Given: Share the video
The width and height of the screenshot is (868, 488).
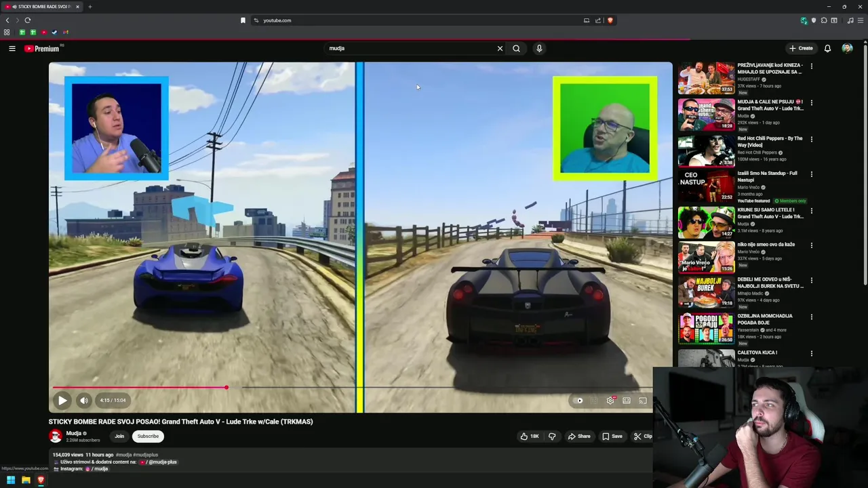Looking at the screenshot, I should coord(579,436).
